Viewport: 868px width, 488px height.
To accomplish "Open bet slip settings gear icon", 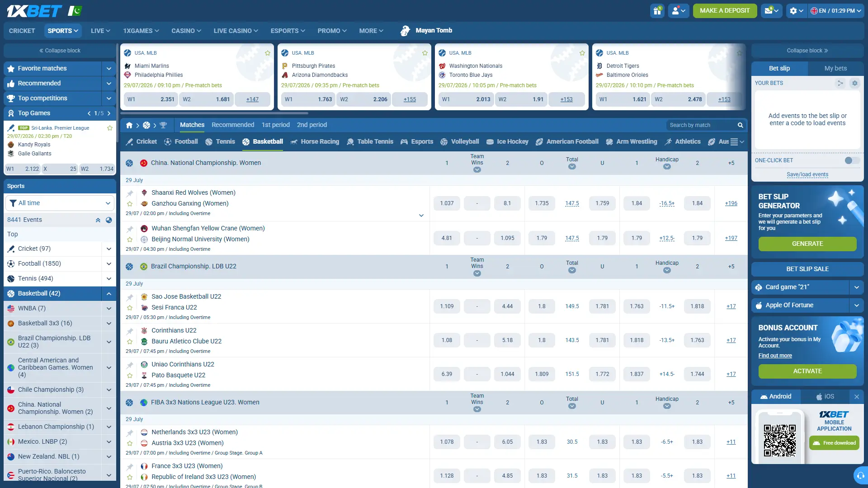I will (854, 83).
